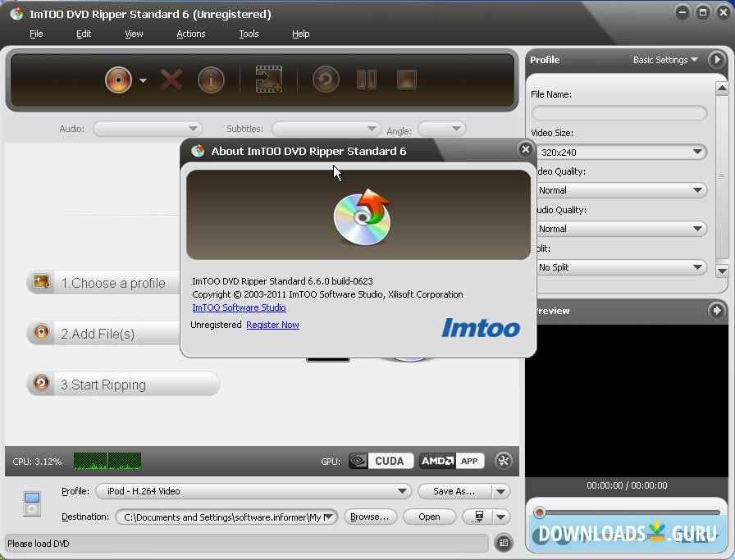Image resolution: width=735 pixels, height=560 pixels.
Task: Click the info toggle in status bar
Action: [504, 543]
